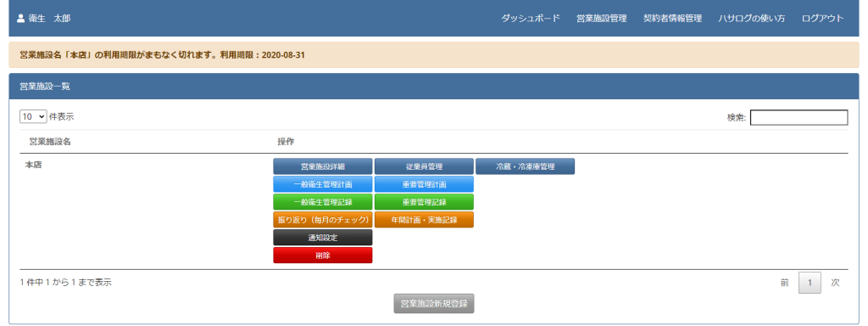Open the ハサログの使い方 help page
Image resolution: width=868 pixels, height=326 pixels.
(x=752, y=19)
